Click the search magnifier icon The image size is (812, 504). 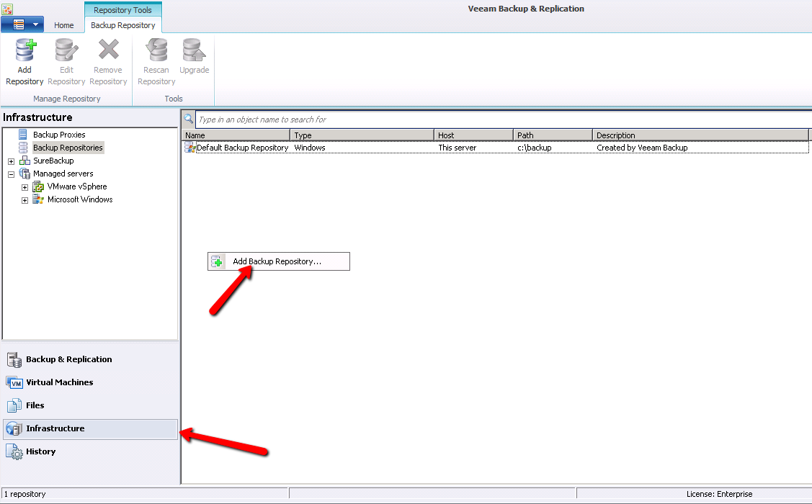coord(189,119)
